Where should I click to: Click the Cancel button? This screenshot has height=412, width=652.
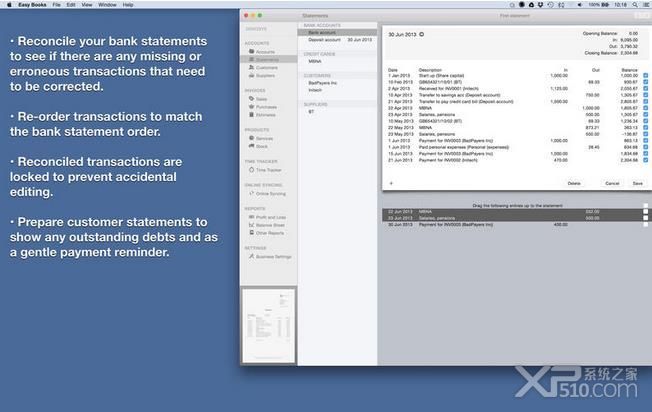[612, 183]
